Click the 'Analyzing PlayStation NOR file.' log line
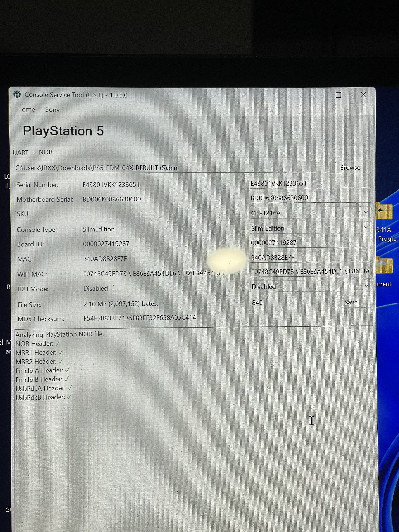399x532 pixels. (60, 334)
